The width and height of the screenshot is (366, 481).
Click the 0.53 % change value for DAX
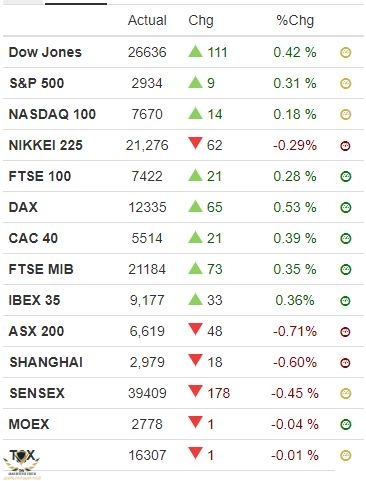(295, 207)
